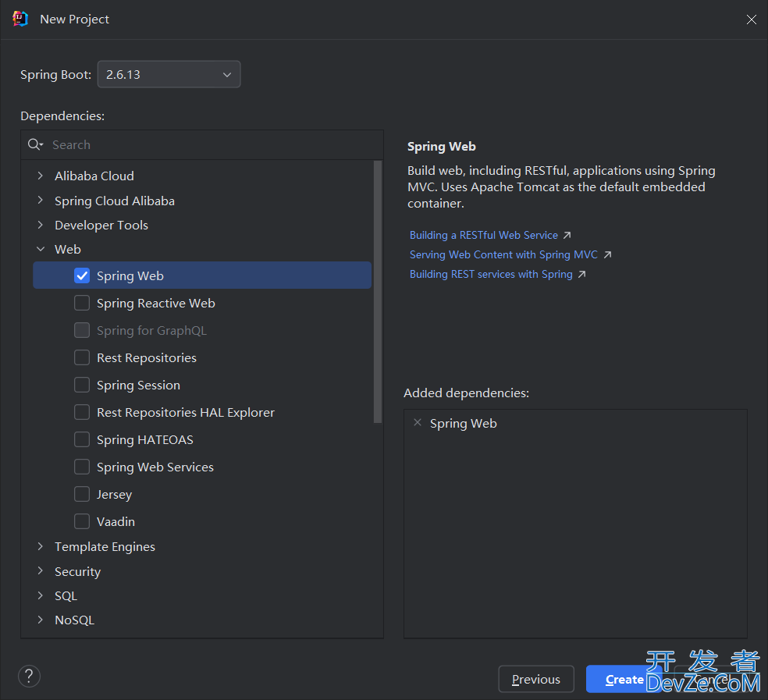Click the Spring HATEOAS label
Image resolution: width=768 pixels, height=700 pixels.
(x=145, y=440)
